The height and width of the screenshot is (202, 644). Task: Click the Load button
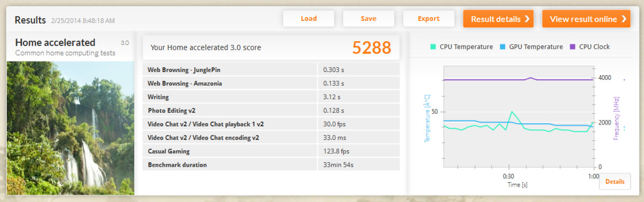309,19
